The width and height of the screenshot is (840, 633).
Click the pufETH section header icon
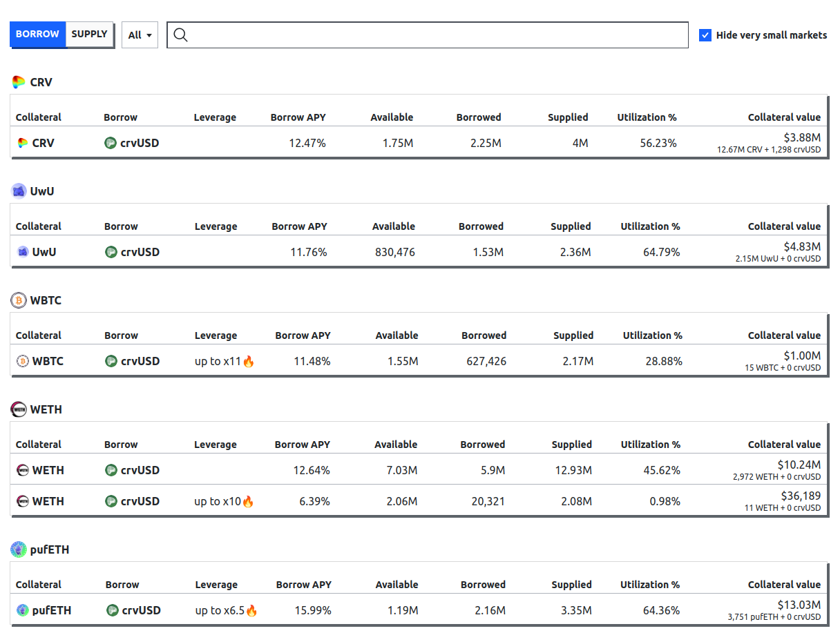[x=19, y=549]
